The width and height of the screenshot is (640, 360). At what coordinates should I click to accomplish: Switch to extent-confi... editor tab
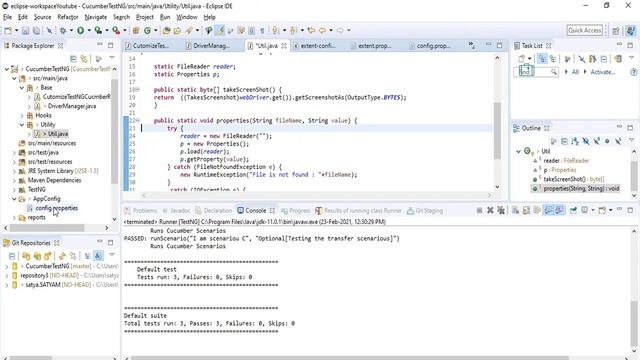point(318,46)
